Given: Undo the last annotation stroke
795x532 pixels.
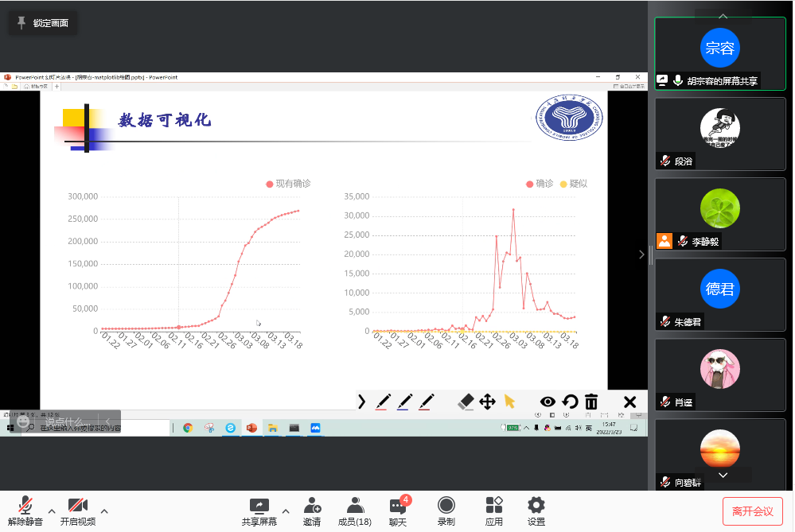Looking at the screenshot, I should pos(570,402).
